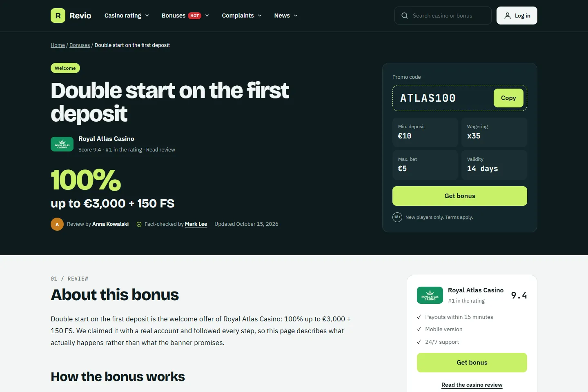
Task: Expand the Casino rating dropdown chevron
Action: tap(147, 16)
